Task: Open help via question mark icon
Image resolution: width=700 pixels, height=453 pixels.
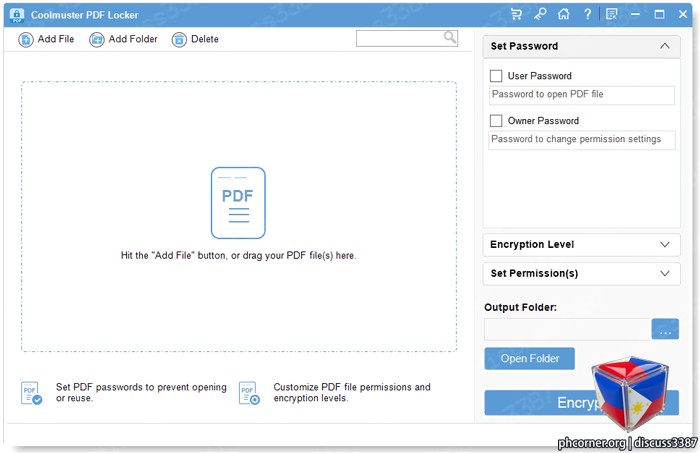Action: 588,14
